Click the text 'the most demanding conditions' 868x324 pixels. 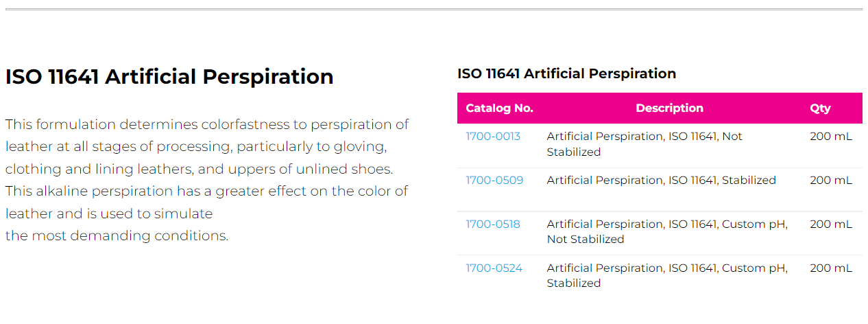click(117, 236)
